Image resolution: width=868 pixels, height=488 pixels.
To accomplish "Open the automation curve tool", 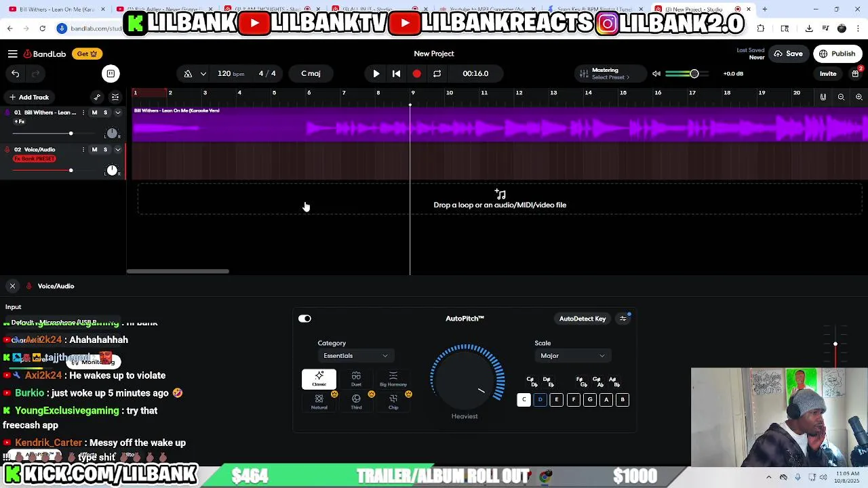I will (97, 97).
